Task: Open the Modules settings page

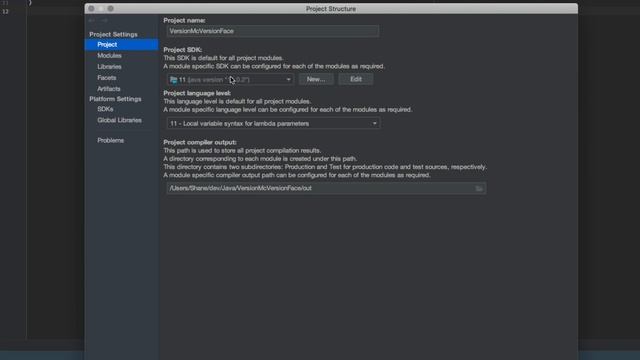Action: (x=109, y=56)
